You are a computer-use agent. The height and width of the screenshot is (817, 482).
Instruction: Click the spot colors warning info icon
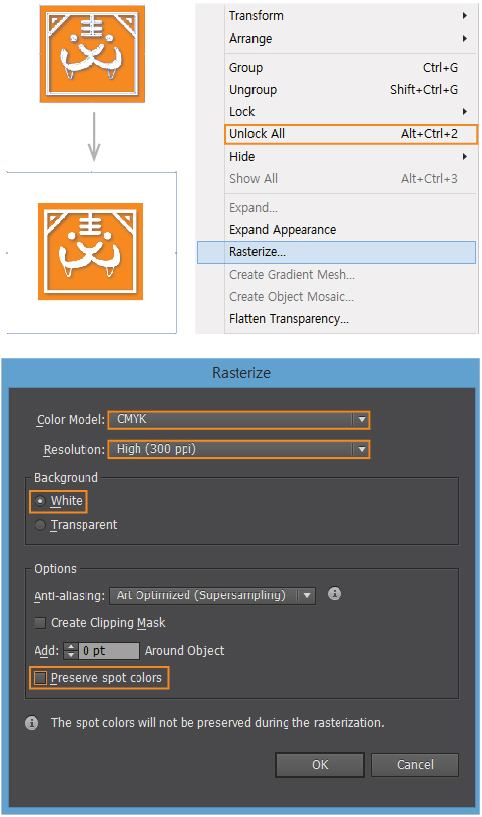coord(32,723)
